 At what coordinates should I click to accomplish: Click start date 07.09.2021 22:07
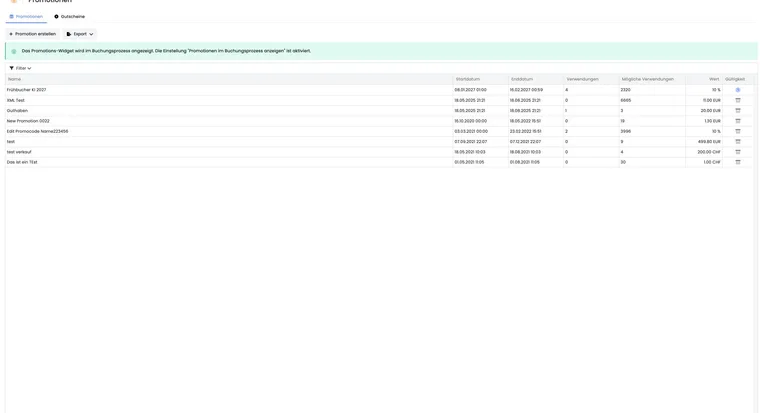[x=471, y=142]
